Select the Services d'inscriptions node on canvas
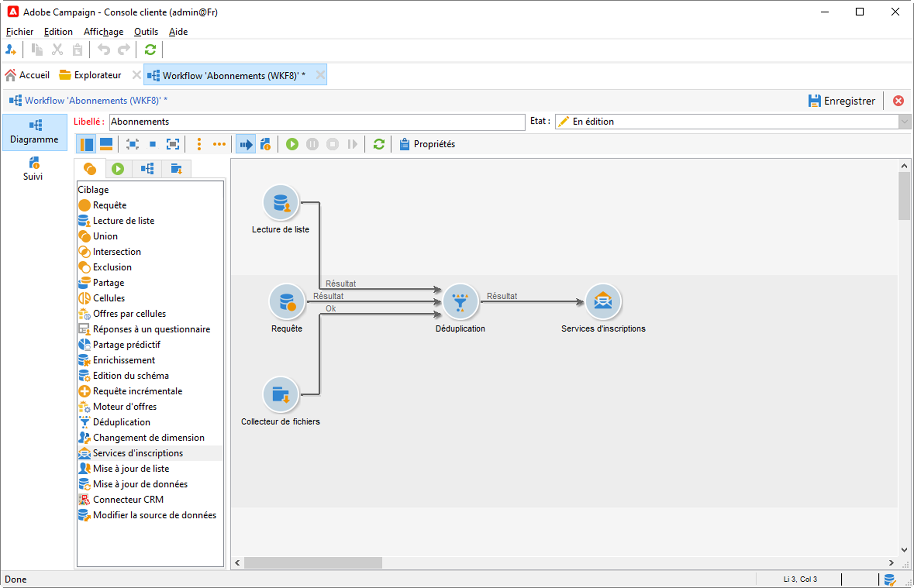Viewport: 914px width, 588px height. pyautogui.click(x=603, y=302)
